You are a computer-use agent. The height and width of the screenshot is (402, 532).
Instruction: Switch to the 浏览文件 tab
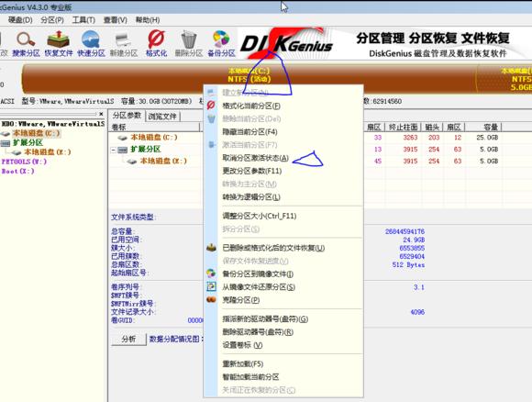[x=162, y=117]
